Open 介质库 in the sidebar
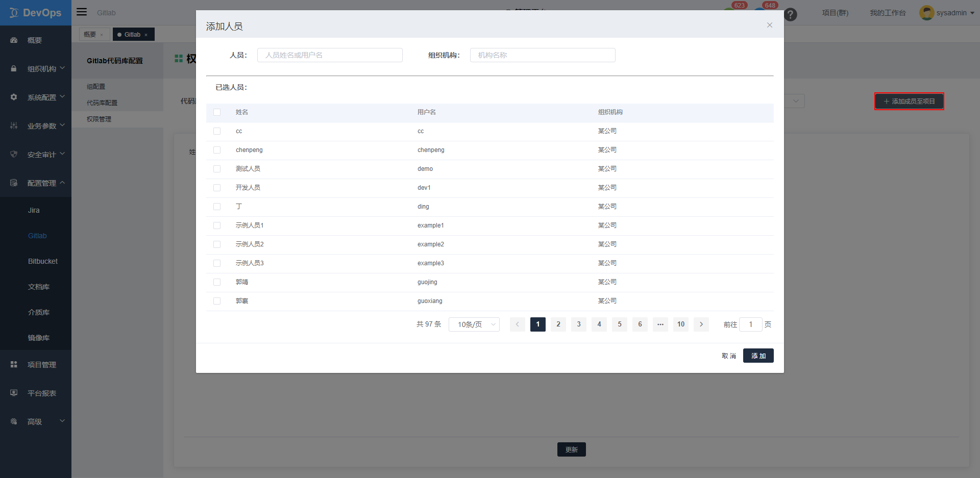 [39, 312]
